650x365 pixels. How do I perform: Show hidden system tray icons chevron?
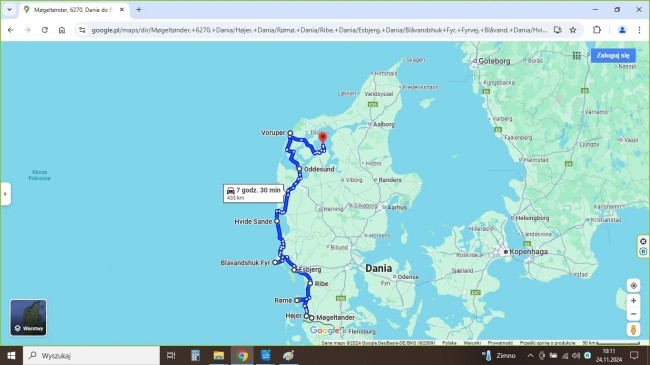click(530, 355)
